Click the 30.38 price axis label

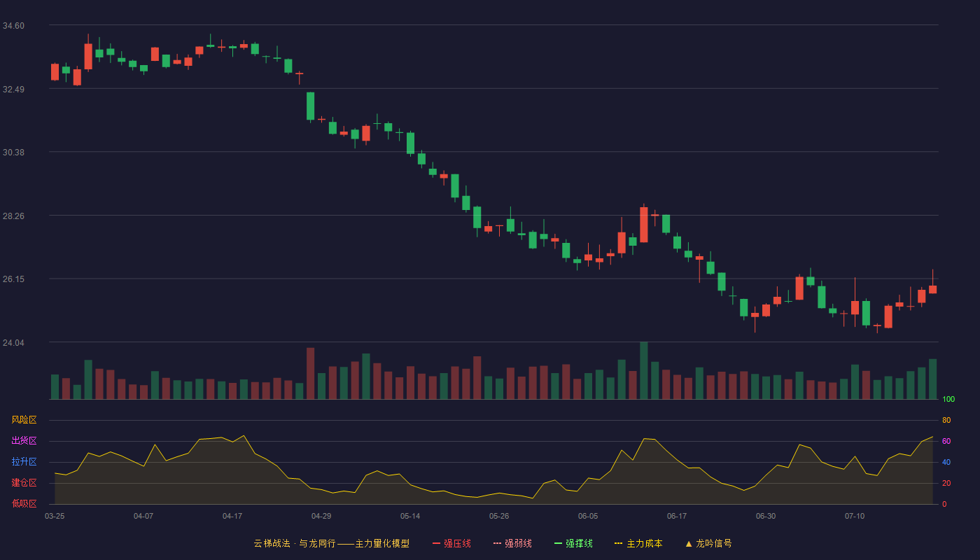[13, 153]
